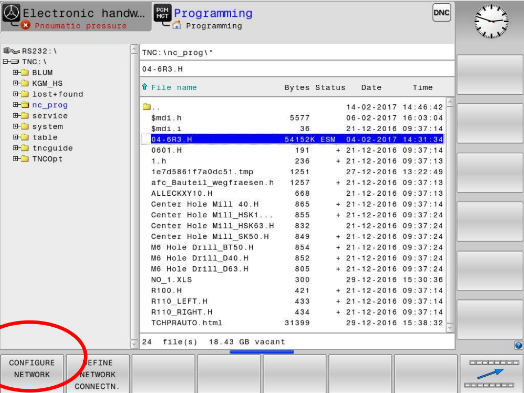
Task: Click the soft-key row switch arrow icon
Action: point(491,374)
